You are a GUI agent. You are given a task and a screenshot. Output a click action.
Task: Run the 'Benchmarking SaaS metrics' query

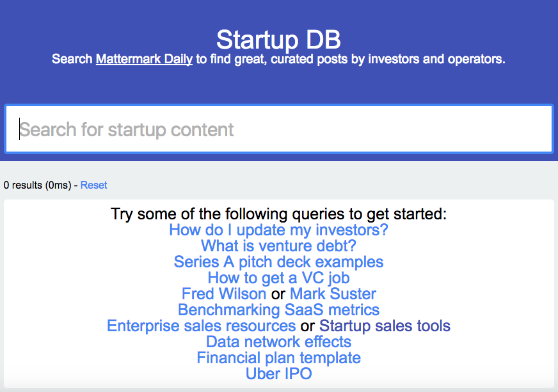(x=278, y=310)
